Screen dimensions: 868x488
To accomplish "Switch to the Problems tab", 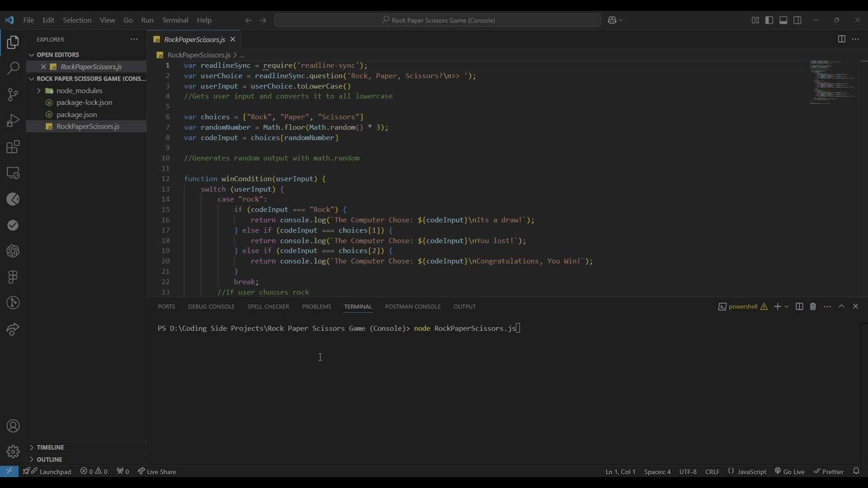I will (316, 306).
